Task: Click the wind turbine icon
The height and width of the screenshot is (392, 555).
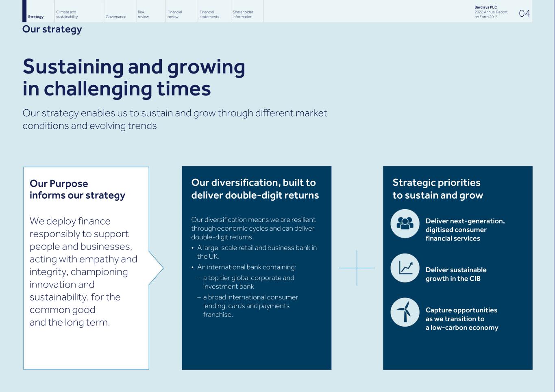Action: (x=405, y=312)
